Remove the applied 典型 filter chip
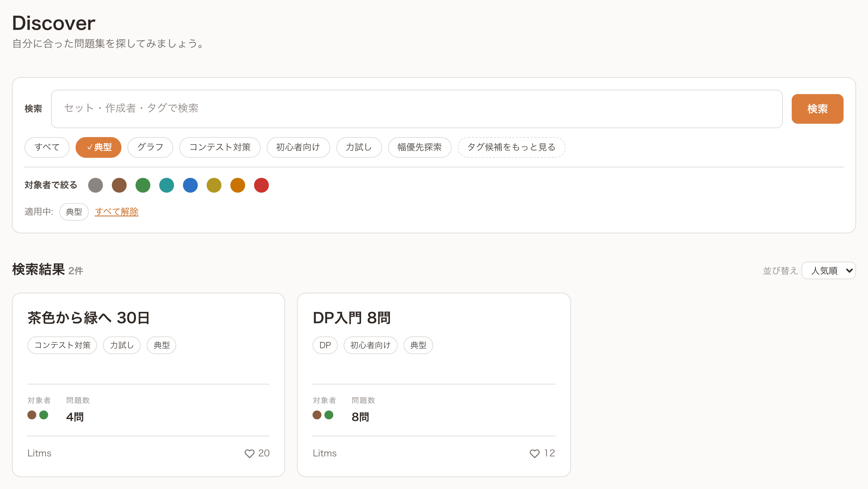The image size is (868, 489). tap(74, 212)
